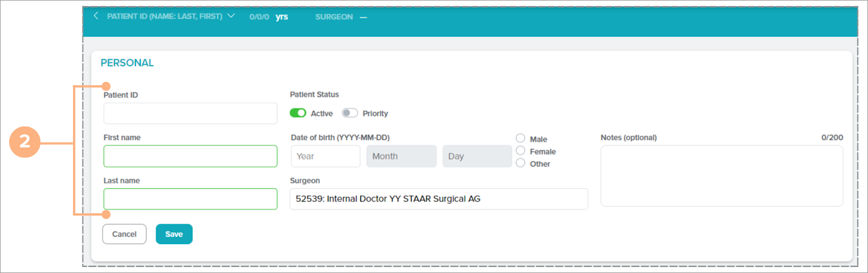The width and height of the screenshot is (868, 273).
Task: Open the Month date of birth field
Action: tap(401, 156)
